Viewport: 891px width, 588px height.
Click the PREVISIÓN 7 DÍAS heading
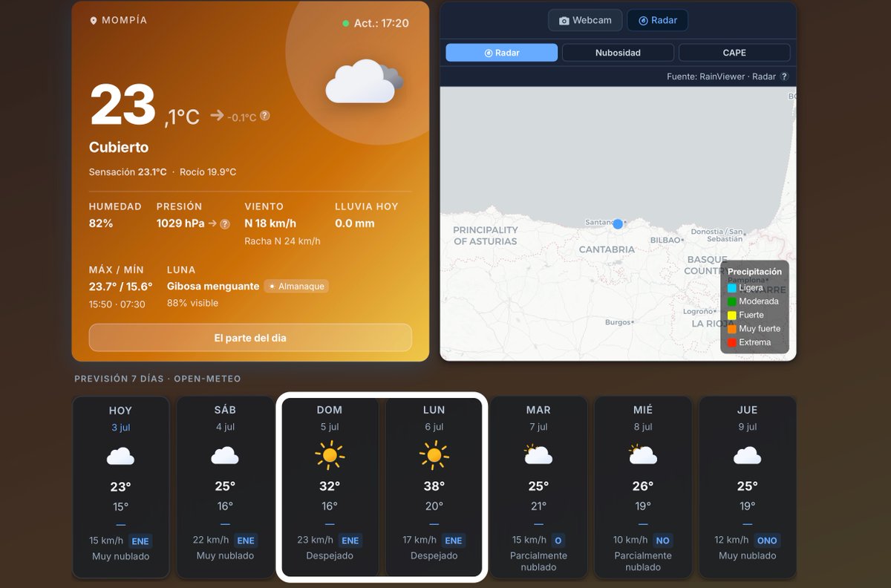pos(157,379)
